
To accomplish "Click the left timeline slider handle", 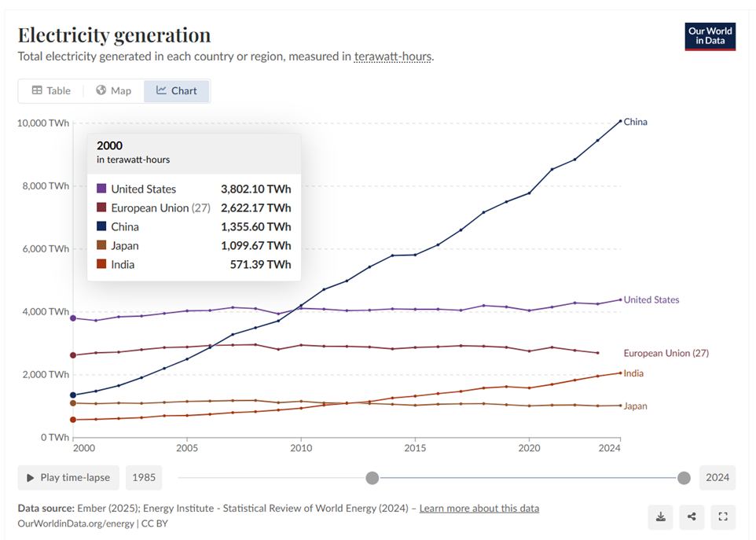I will pos(372,478).
